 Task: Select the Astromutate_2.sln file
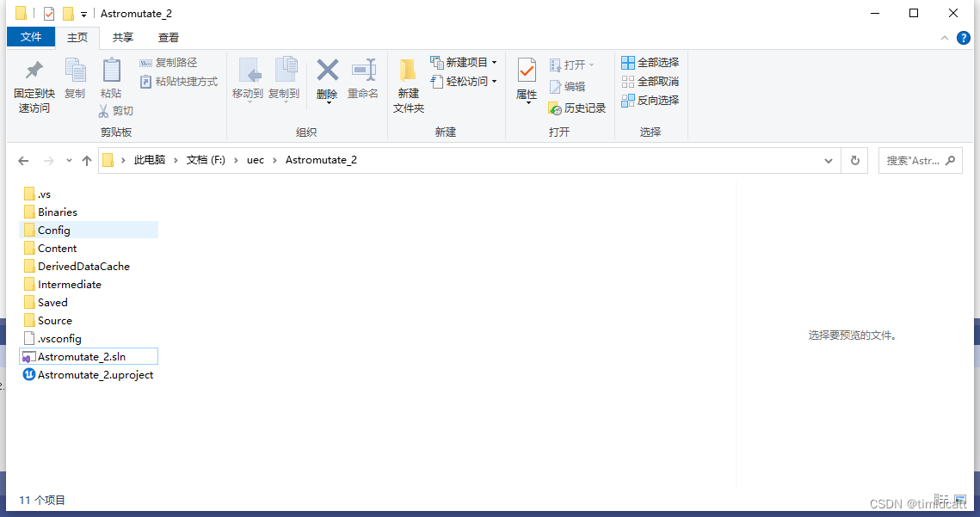[88, 356]
